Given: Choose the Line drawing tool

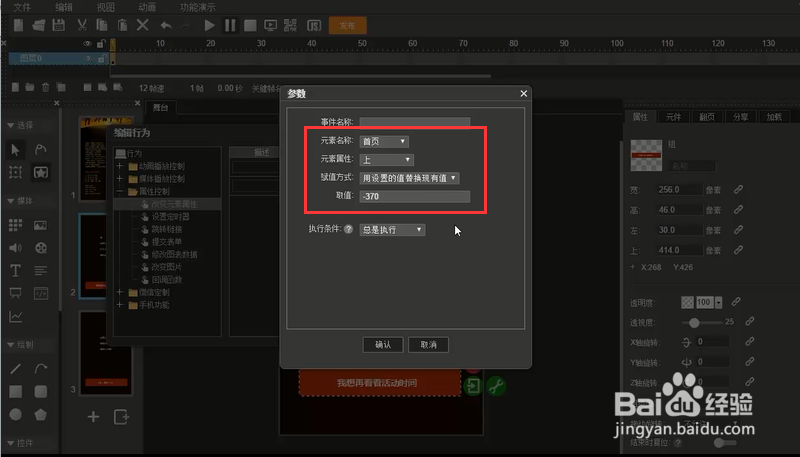Looking at the screenshot, I should pyautogui.click(x=15, y=368).
